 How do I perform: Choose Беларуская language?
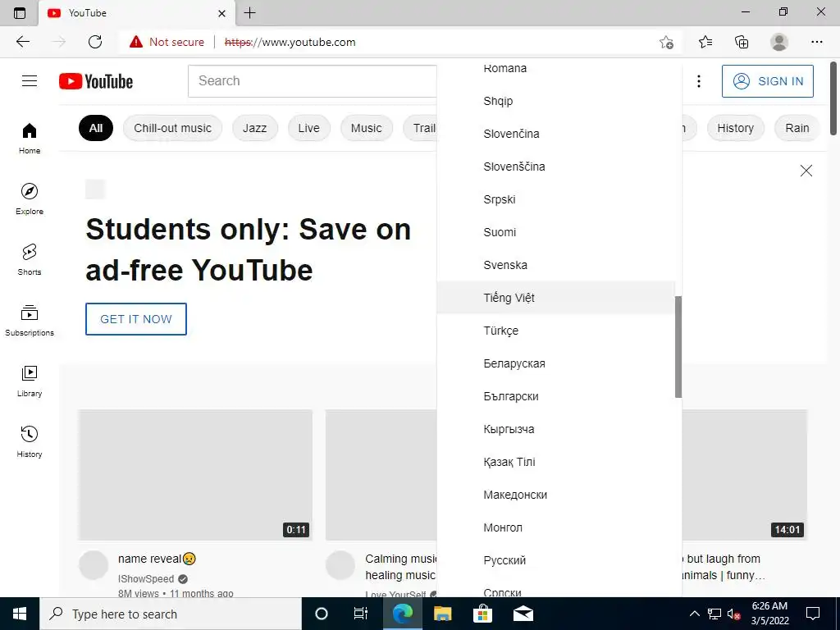click(x=555, y=363)
